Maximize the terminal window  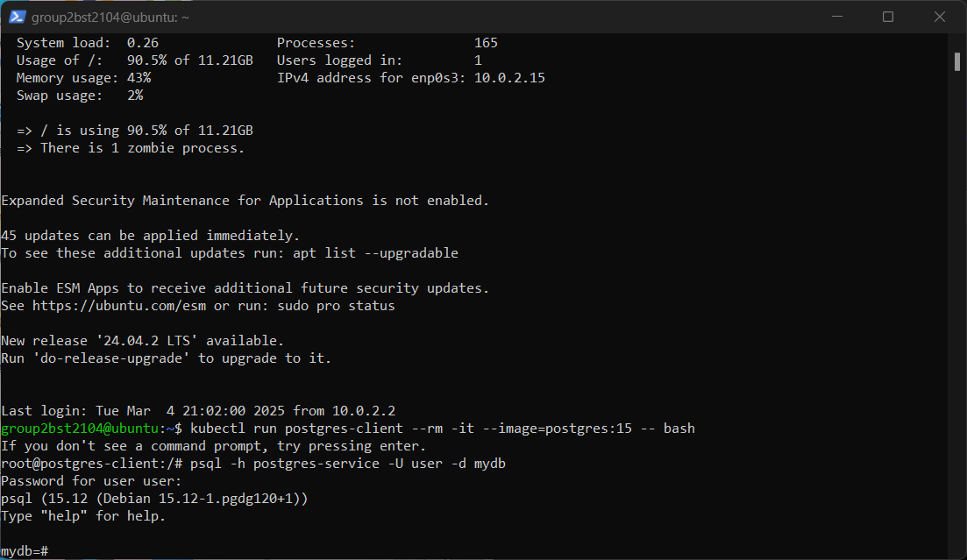888,17
